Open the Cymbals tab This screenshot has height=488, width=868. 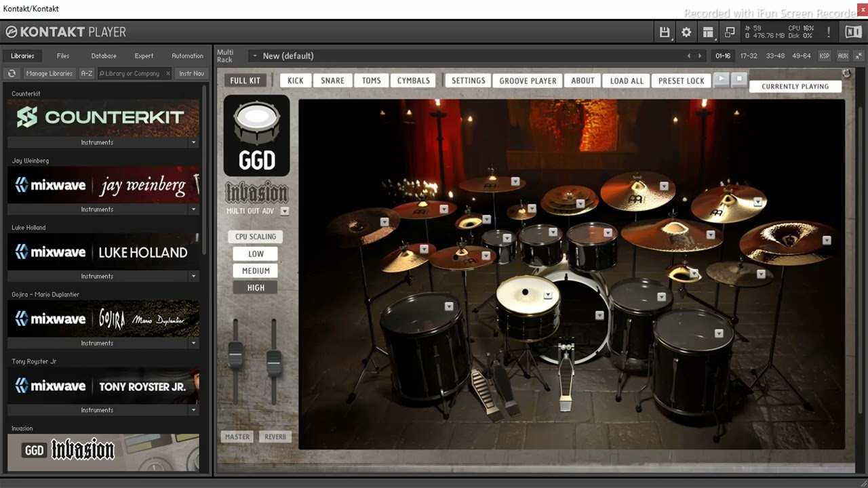click(414, 81)
